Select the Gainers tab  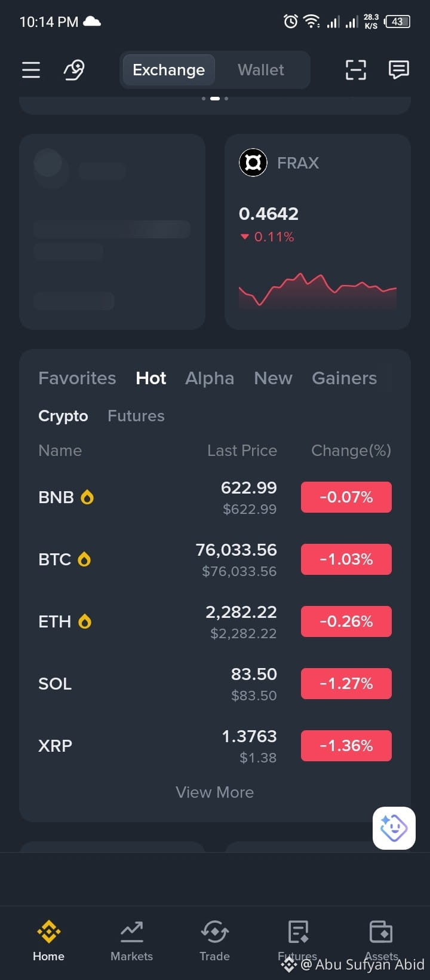pos(345,378)
